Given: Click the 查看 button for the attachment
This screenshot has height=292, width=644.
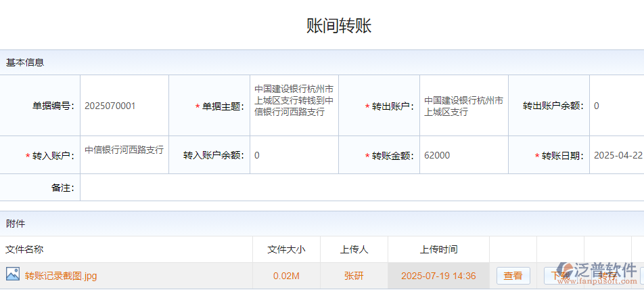Looking at the screenshot, I should (x=513, y=276).
